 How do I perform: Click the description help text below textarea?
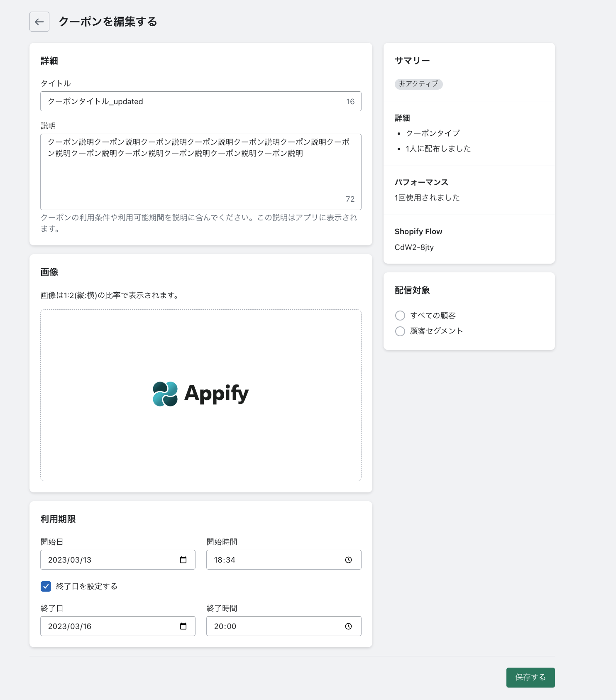(199, 223)
